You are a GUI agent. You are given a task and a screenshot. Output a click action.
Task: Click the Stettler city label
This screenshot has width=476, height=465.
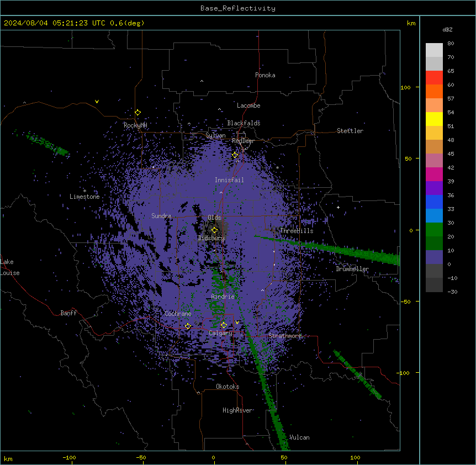[350, 131]
